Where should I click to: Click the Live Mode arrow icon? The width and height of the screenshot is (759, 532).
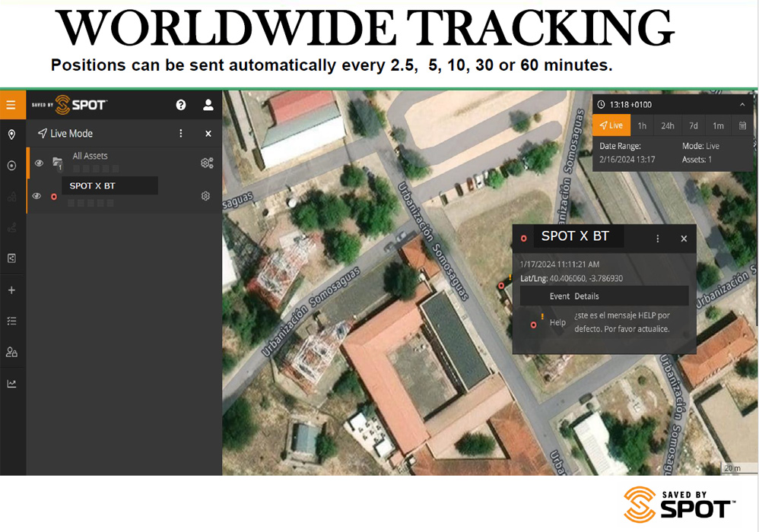tap(43, 133)
